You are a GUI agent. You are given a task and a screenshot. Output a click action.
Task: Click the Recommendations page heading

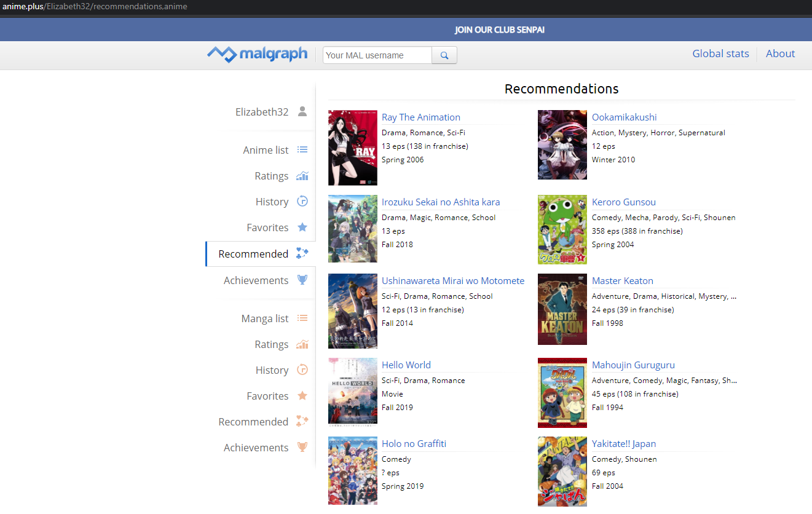click(562, 89)
